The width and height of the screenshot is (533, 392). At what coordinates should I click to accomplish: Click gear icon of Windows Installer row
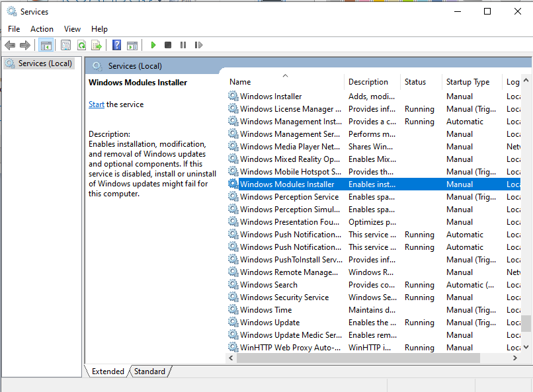click(x=233, y=96)
